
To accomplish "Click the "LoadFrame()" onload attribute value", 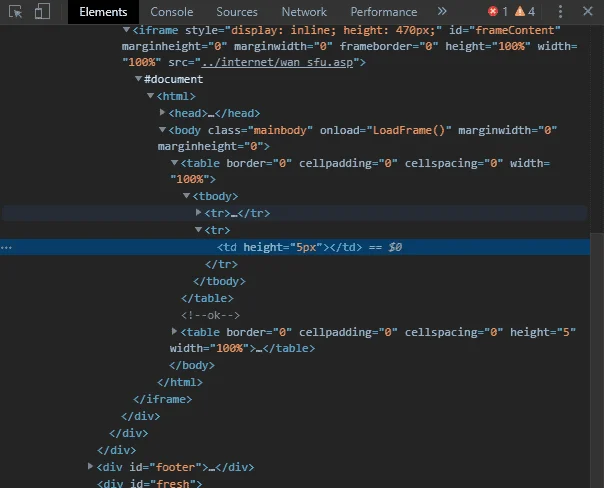I will [409, 130].
